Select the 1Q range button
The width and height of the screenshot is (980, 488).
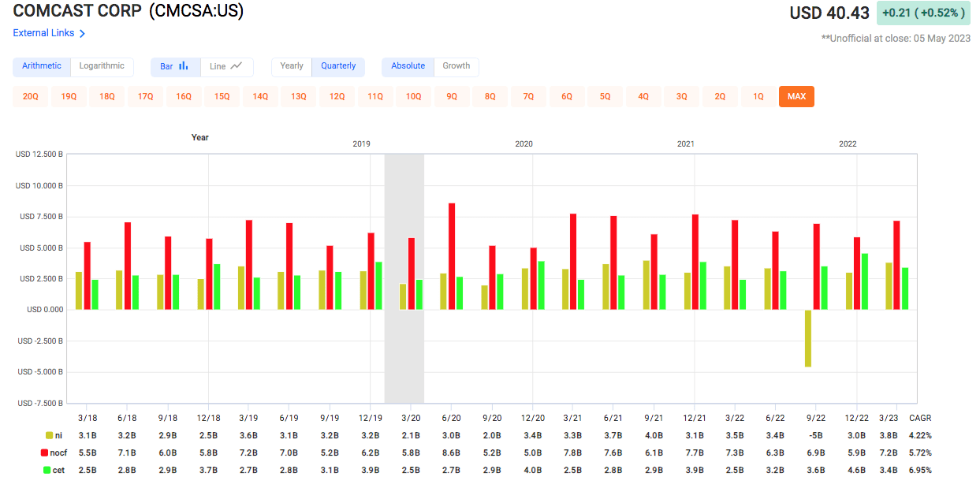click(x=758, y=95)
